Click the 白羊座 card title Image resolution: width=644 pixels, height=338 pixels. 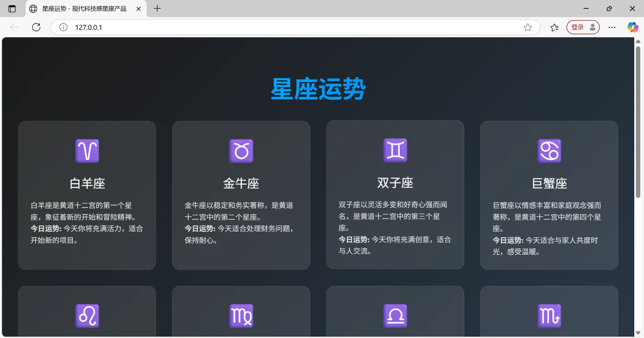tap(87, 183)
